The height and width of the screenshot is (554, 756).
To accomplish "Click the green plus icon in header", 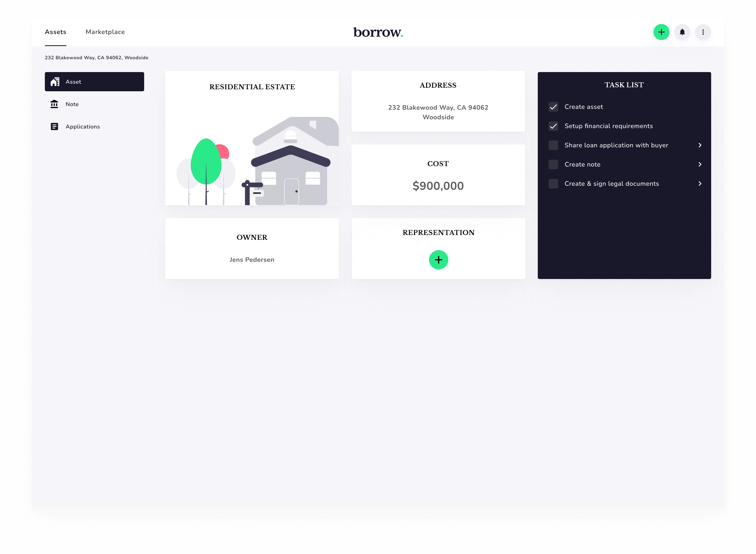I will click(661, 32).
